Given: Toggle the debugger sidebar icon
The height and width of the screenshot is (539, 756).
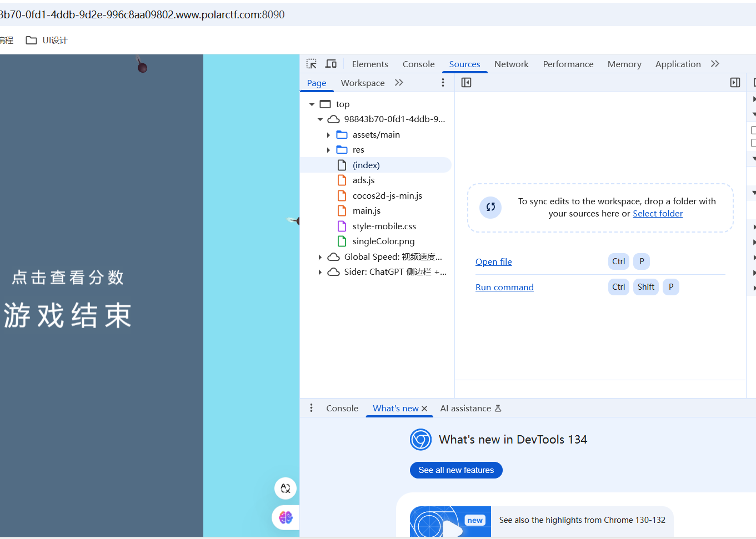Looking at the screenshot, I should pyautogui.click(x=735, y=83).
